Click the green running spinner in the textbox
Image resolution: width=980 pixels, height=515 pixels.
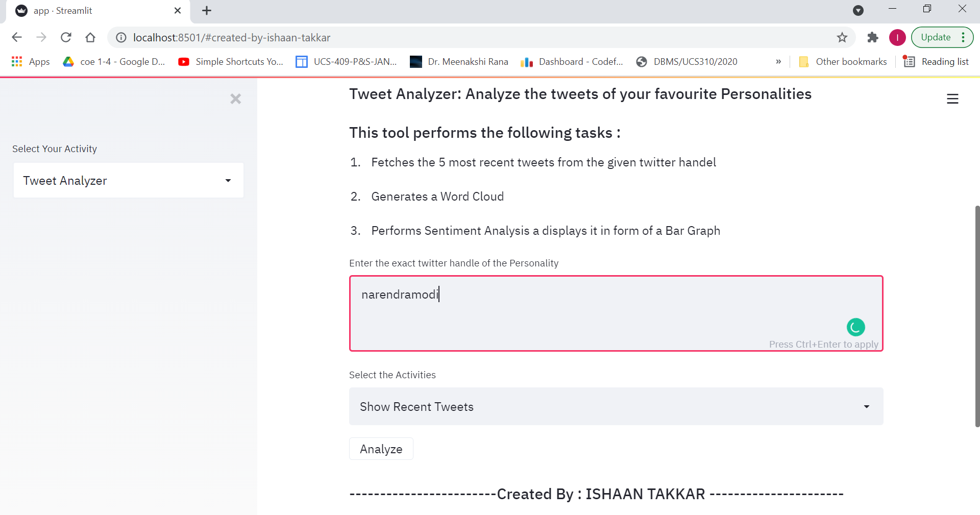[855, 327]
